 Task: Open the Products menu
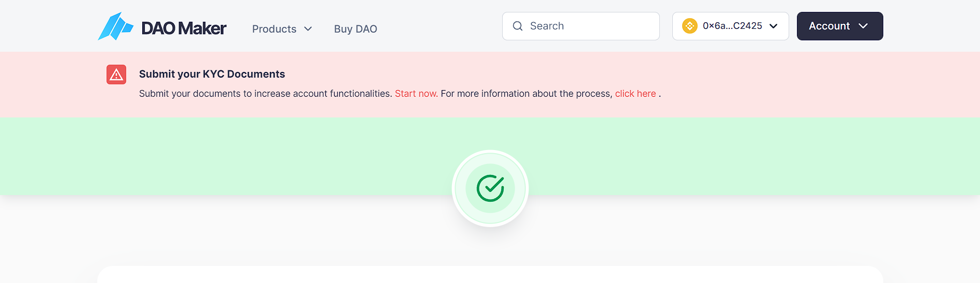[274, 29]
